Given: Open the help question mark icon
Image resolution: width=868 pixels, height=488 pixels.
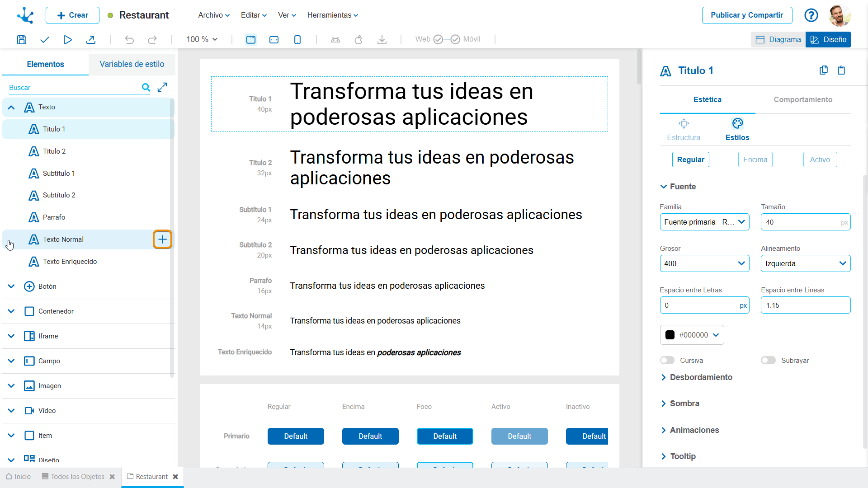Looking at the screenshot, I should (x=811, y=15).
